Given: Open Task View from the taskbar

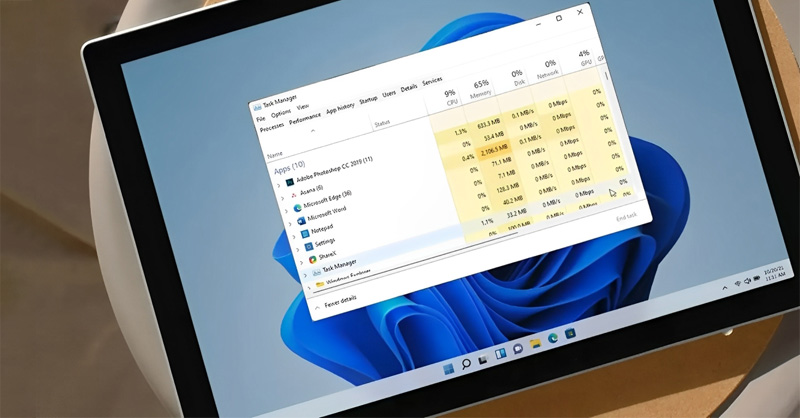Looking at the screenshot, I should 483,359.
